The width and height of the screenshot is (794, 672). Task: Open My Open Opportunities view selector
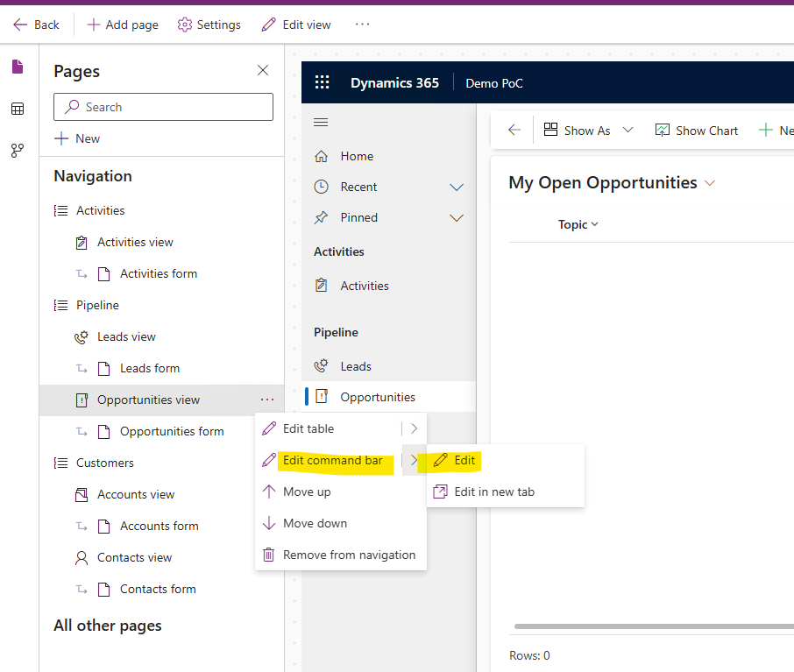pyautogui.click(x=612, y=183)
